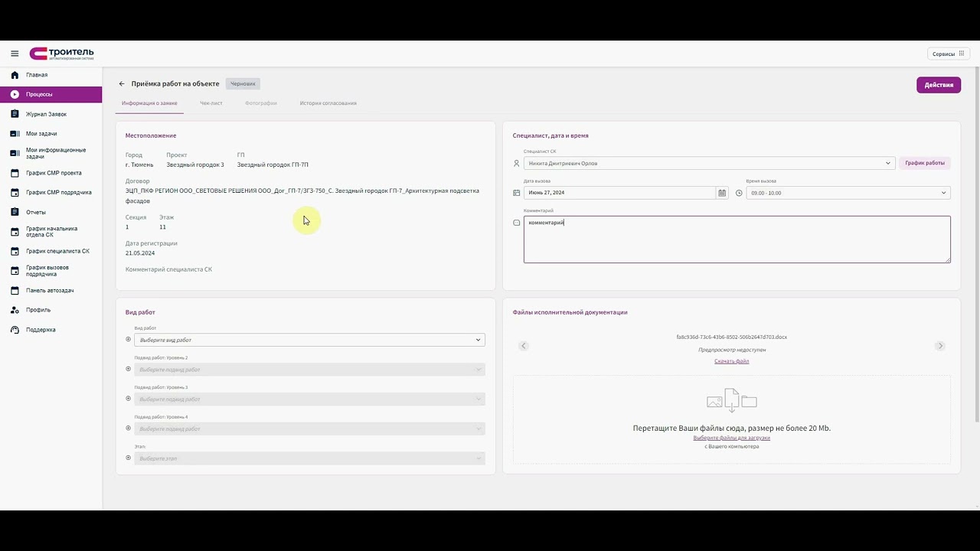Click the plus icon beside Уровень 2
This screenshot has width=980, height=551.
coord(128,369)
